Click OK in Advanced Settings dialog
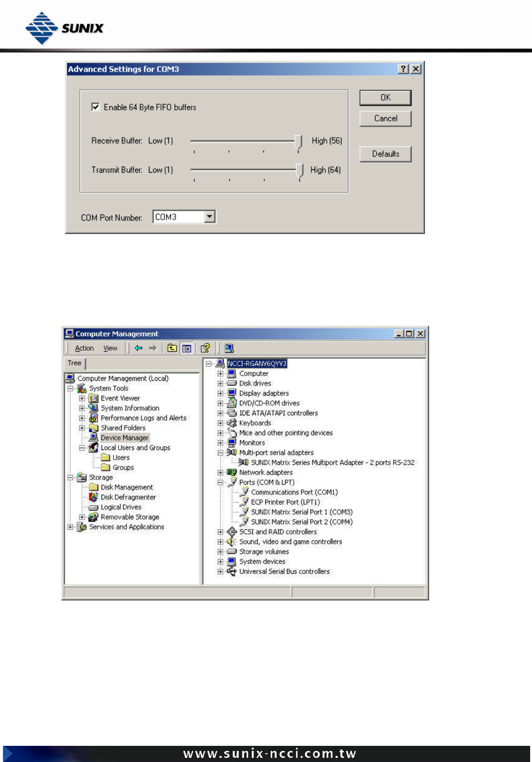The width and height of the screenshot is (532, 762). [x=385, y=98]
